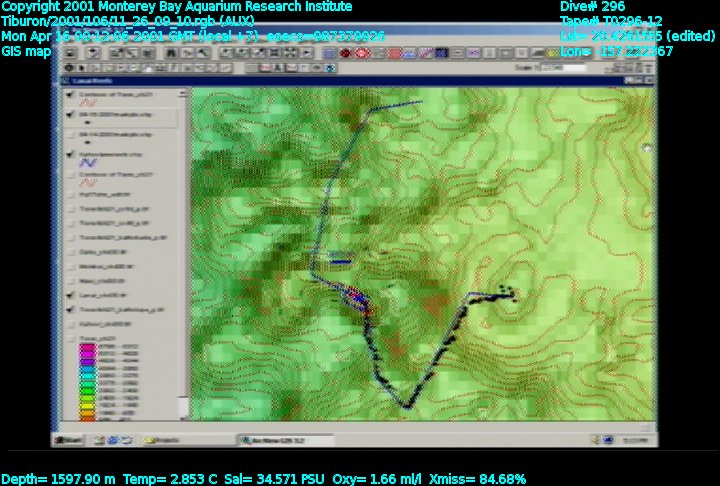Image resolution: width=720 pixels, height=486 pixels.
Task: Click the legend scrollbar up arrow
Action: (183, 93)
